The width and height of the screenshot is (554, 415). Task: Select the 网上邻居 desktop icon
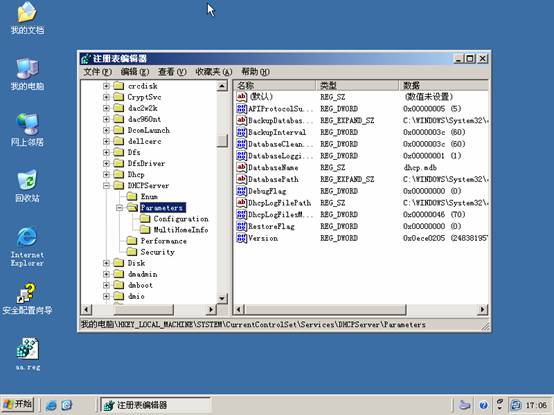(27, 130)
